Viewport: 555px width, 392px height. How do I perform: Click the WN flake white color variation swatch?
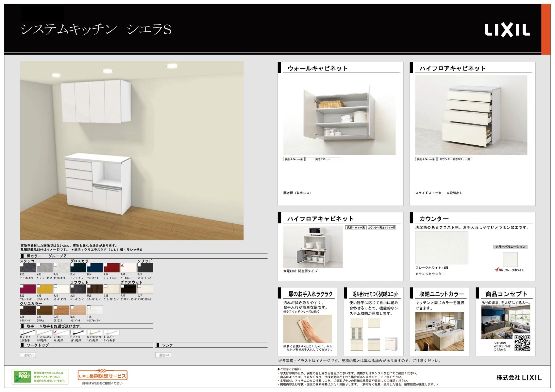510,259
